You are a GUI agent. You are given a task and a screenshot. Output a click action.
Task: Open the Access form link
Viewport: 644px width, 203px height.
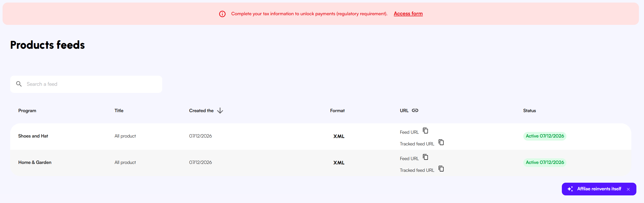pyautogui.click(x=408, y=14)
